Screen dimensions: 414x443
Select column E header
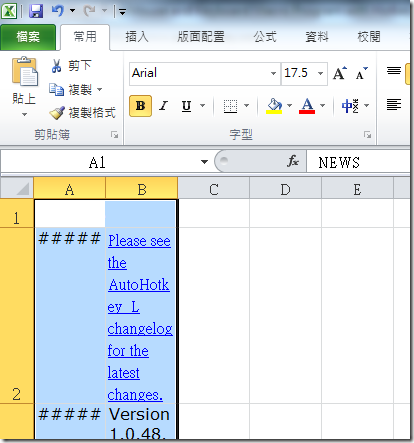pyautogui.click(x=357, y=189)
